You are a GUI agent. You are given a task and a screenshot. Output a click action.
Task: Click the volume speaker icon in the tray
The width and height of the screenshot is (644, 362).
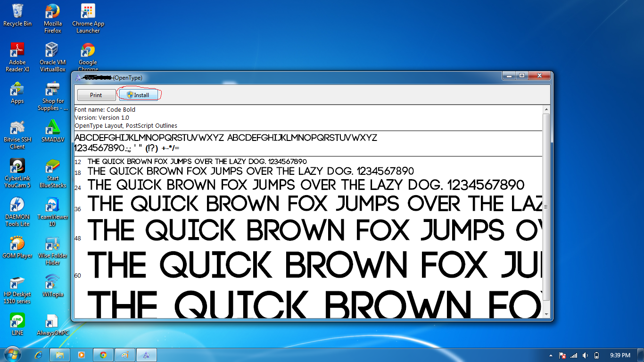585,355
